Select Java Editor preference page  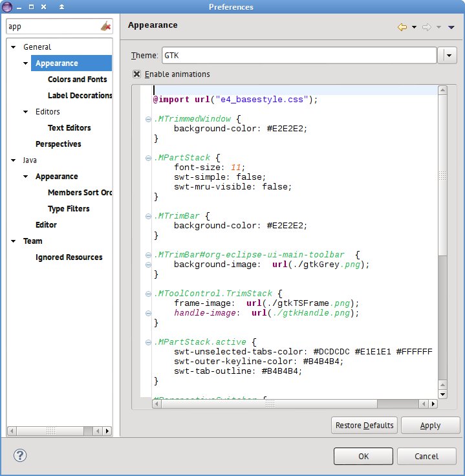click(46, 224)
